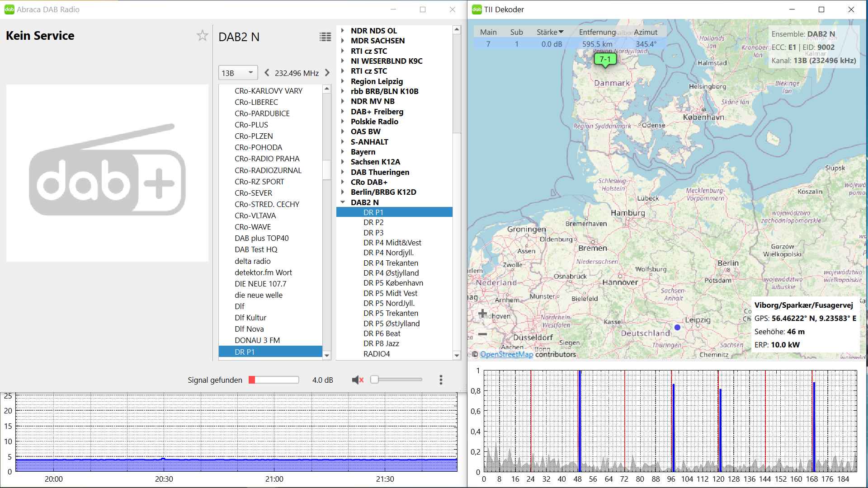
Task: Sort by Entfernung column header
Action: coord(597,32)
